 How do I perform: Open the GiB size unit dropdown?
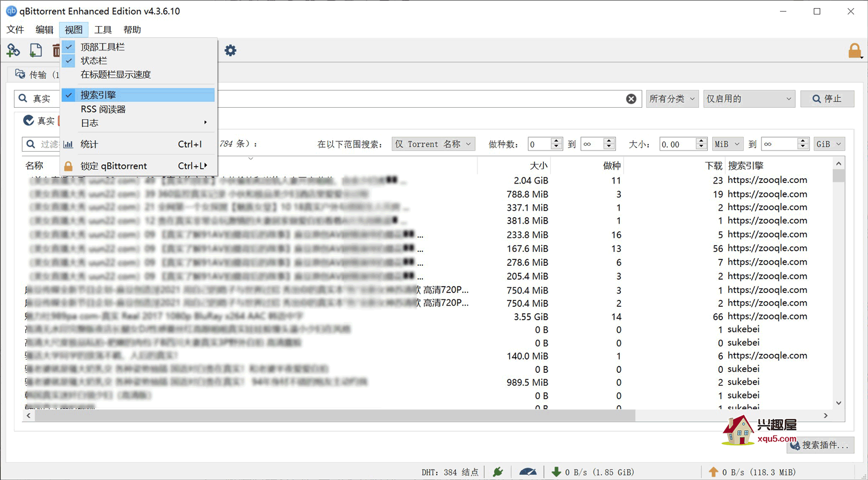[x=829, y=144]
